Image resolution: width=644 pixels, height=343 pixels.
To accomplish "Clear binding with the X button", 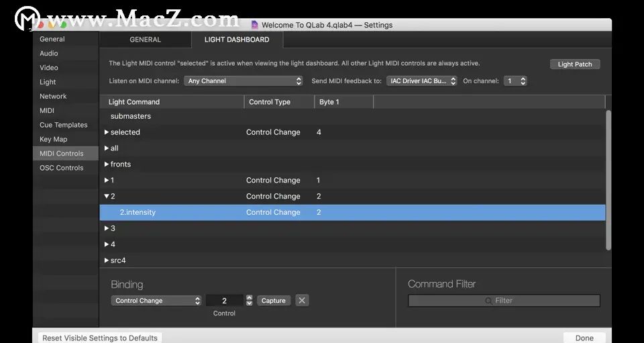I will point(302,300).
